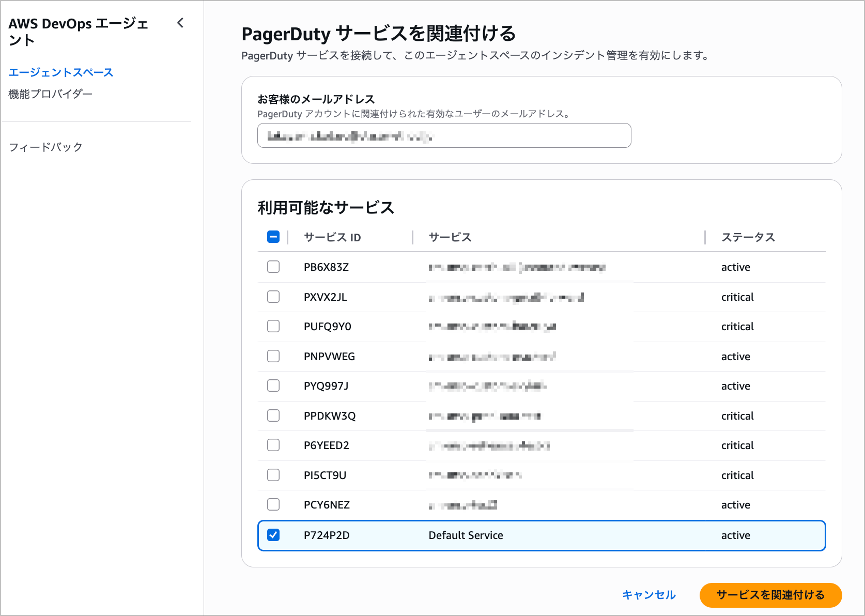The width and height of the screenshot is (865, 616).
Task: Check the PCY6NEZ service checkbox
Action: [x=273, y=504]
